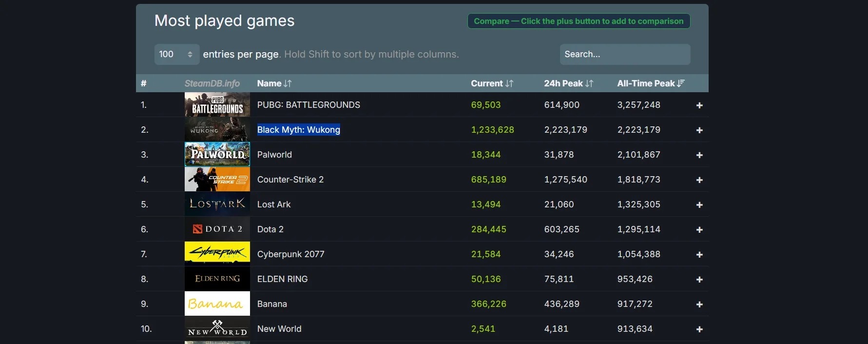Click the all-time peak value 1,054,388
The height and width of the screenshot is (344, 868).
[x=639, y=254]
